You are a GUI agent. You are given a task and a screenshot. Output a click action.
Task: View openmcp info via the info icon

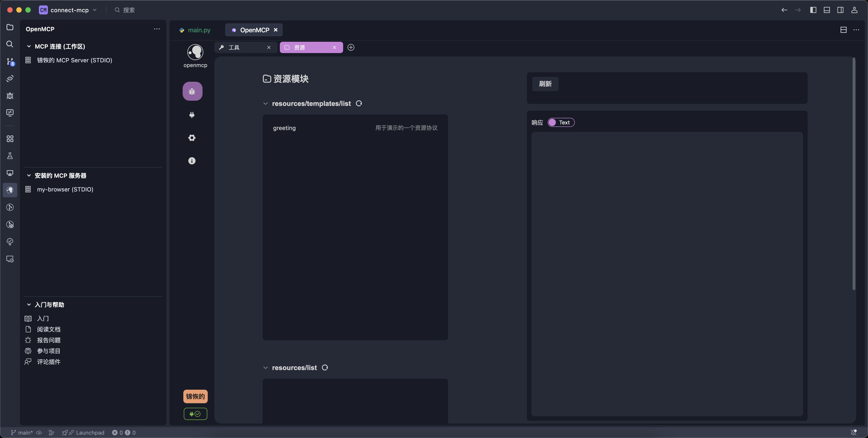tap(192, 161)
